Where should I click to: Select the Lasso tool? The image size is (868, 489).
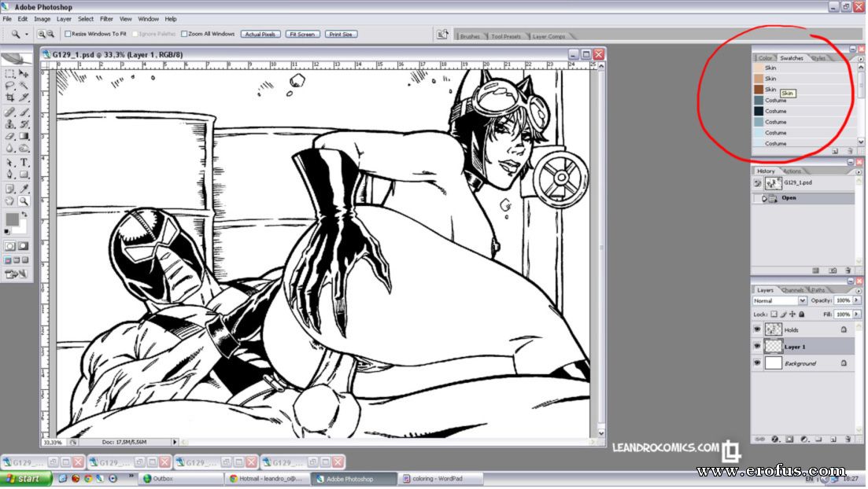[x=10, y=86]
